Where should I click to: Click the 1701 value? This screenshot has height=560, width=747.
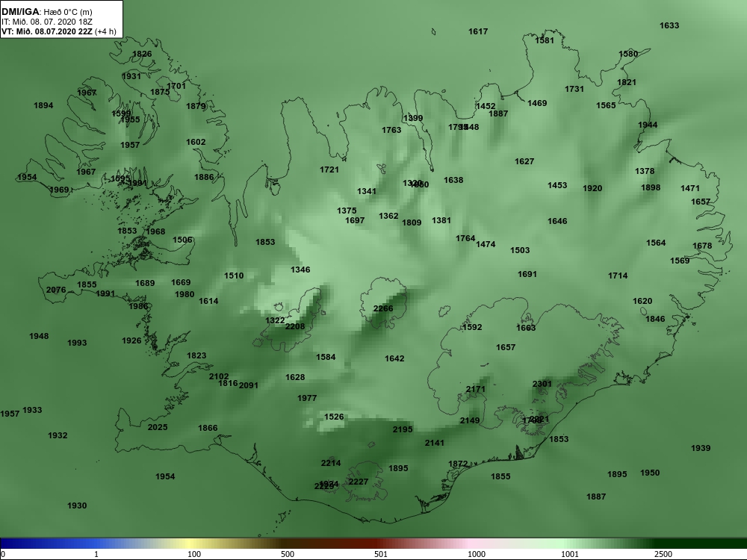(176, 86)
